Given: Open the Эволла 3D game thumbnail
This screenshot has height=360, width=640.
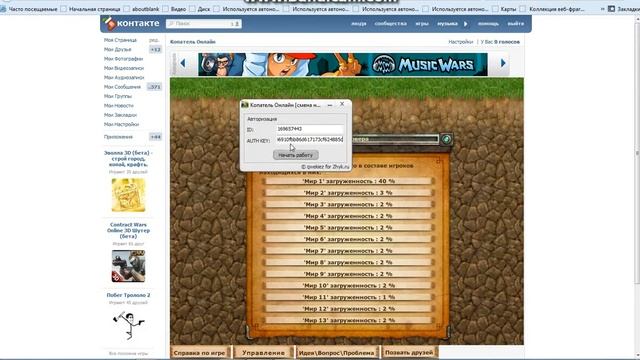Looking at the screenshot, I should (x=128, y=195).
